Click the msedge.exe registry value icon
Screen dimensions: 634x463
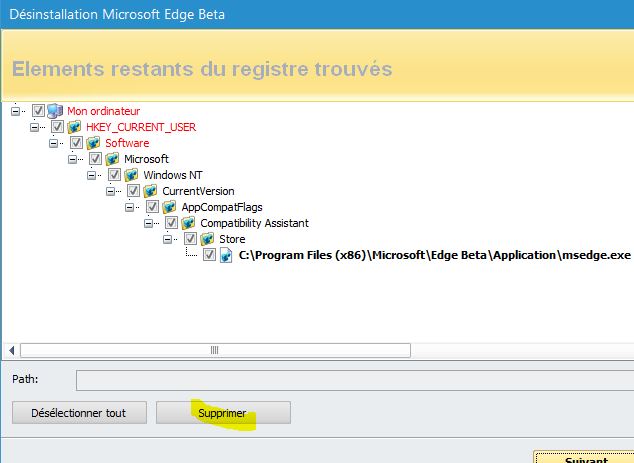click(226, 255)
